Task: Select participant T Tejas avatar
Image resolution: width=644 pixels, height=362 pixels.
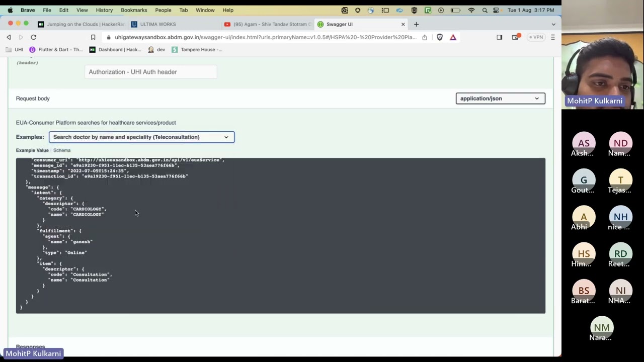Action: 620,180
